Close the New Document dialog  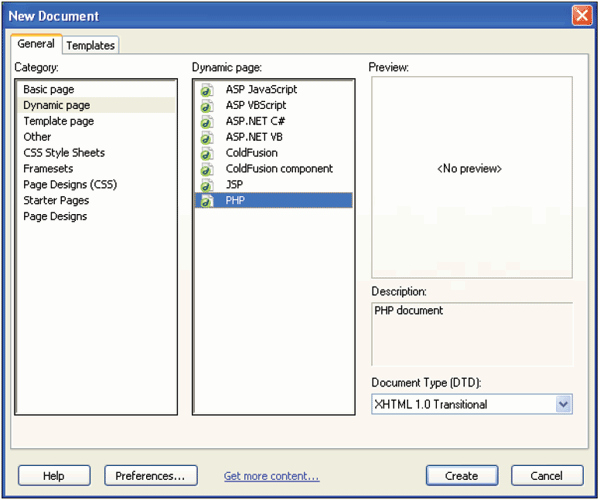coord(582,16)
